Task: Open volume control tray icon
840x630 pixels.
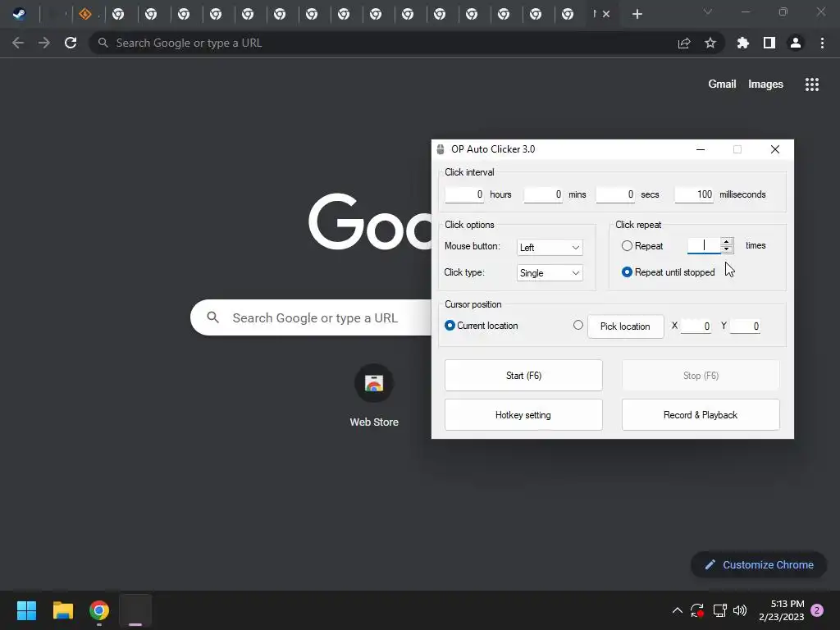Action: pyautogui.click(x=740, y=610)
